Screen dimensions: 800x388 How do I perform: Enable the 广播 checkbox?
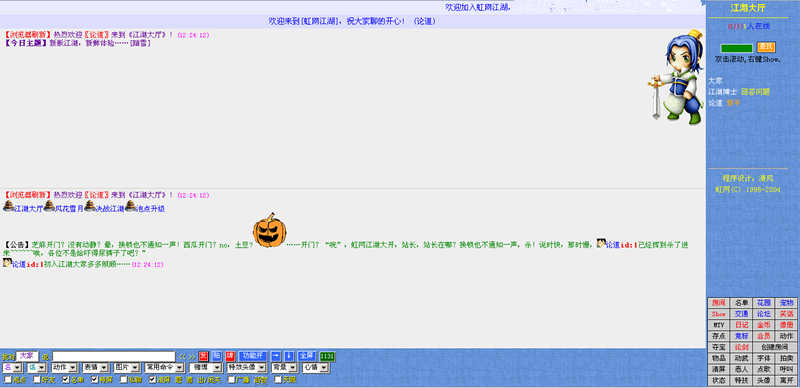tap(232, 379)
